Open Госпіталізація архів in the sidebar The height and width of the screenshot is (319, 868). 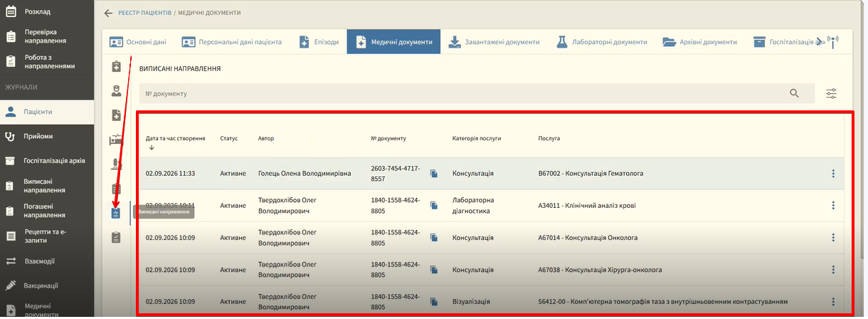[47, 161]
